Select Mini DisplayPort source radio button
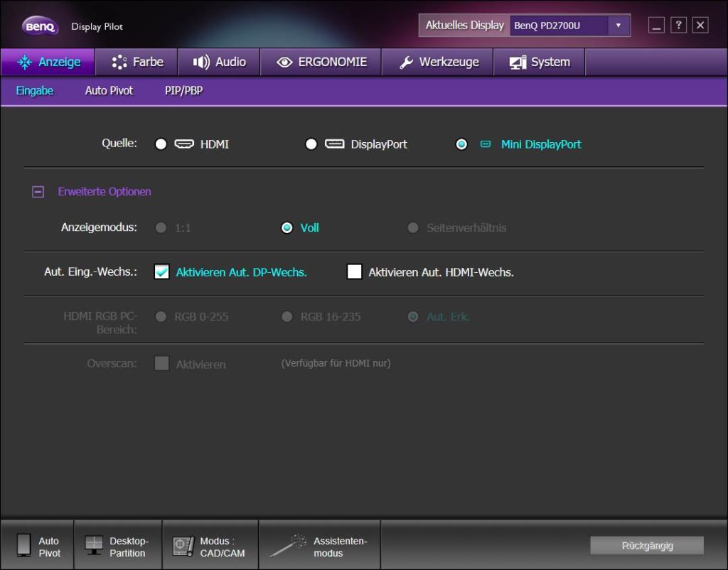The height and width of the screenshot is (570, 728). tap(461, 144)
